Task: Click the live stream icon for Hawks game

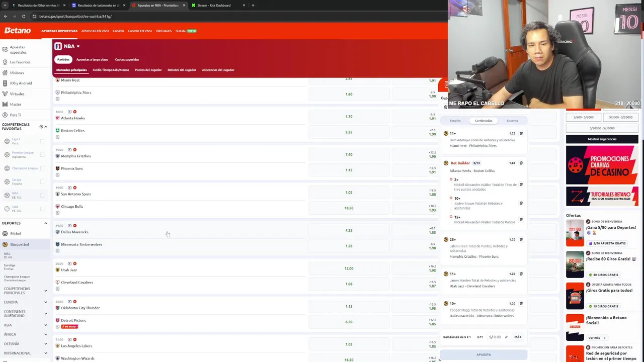Action: [69, 112]
